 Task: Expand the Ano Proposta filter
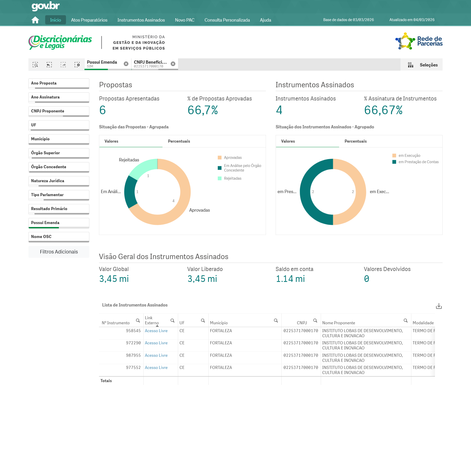[x=59, y=83]
